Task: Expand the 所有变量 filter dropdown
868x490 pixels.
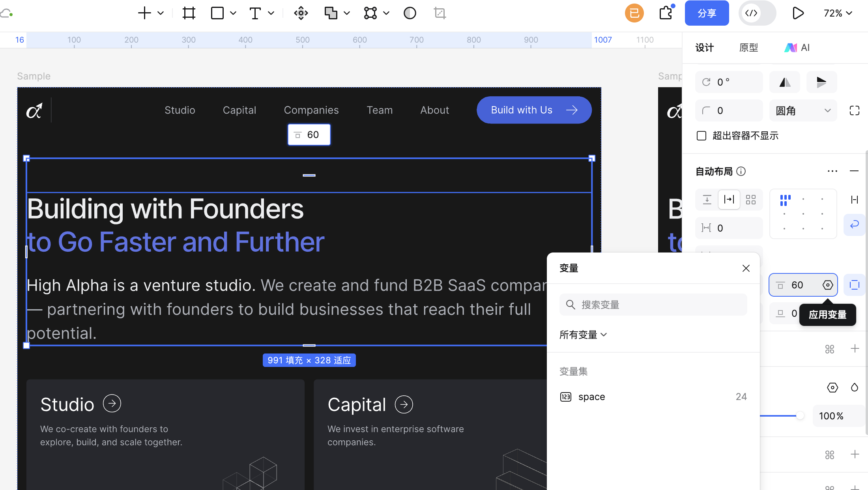Action: tap(583, 335)
